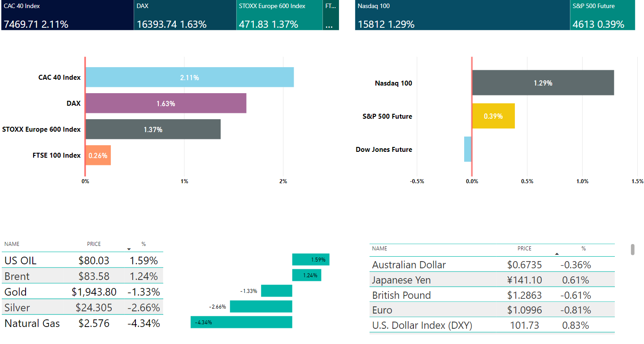
Task: Click the orange FTSE 100 0.26% bar
Action: tap(98, 155)
